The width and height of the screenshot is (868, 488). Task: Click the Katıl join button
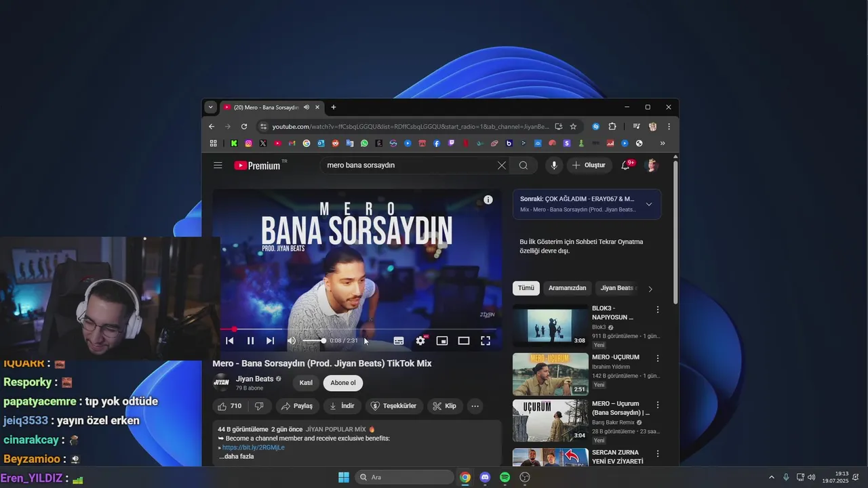click(x=306, y=383)
